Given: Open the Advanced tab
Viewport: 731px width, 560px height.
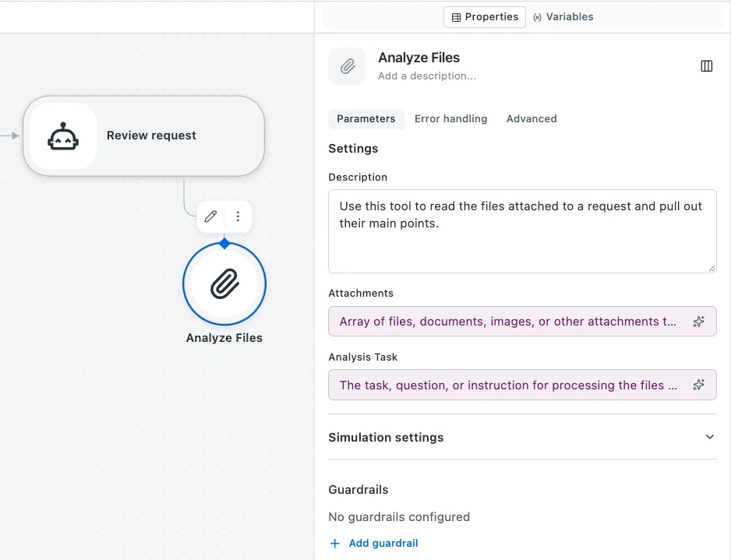Looking at the screenshot, I should (x=531, y=119).
